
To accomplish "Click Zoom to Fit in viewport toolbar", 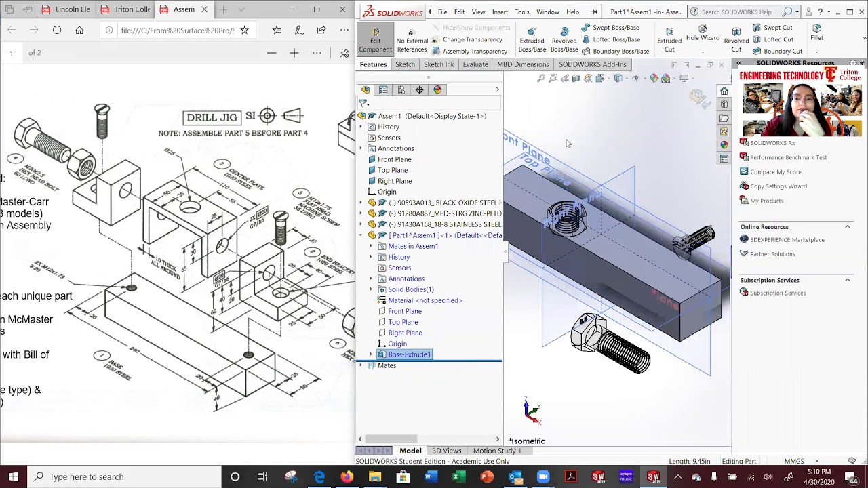I will 540,79.
